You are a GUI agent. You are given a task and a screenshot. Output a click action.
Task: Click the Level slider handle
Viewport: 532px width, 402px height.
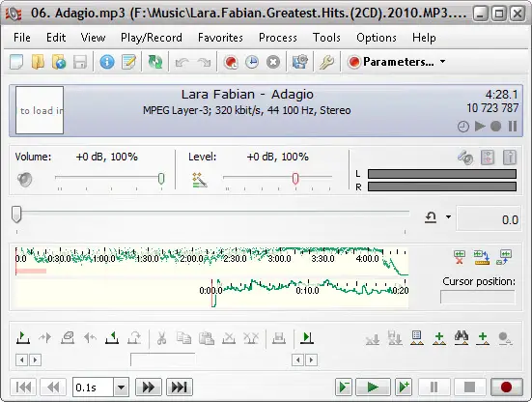click(295, 178)
